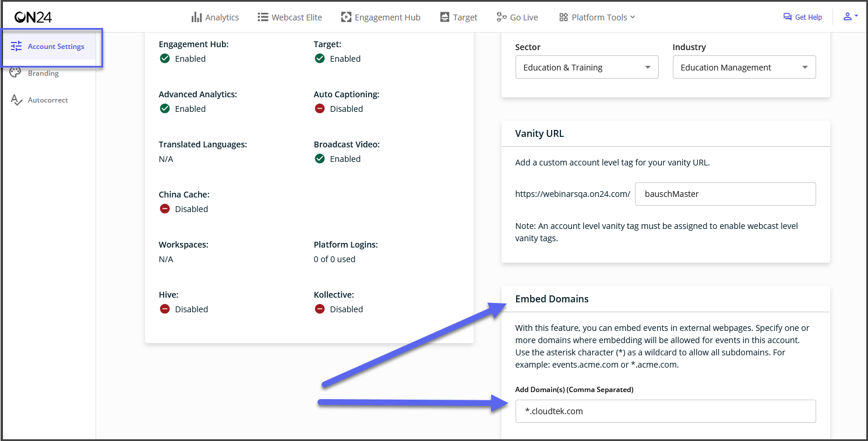The height and width of the screenshot is (441, 868).
Task: Expand the Platform Tools menu
Action: point(597,17)
